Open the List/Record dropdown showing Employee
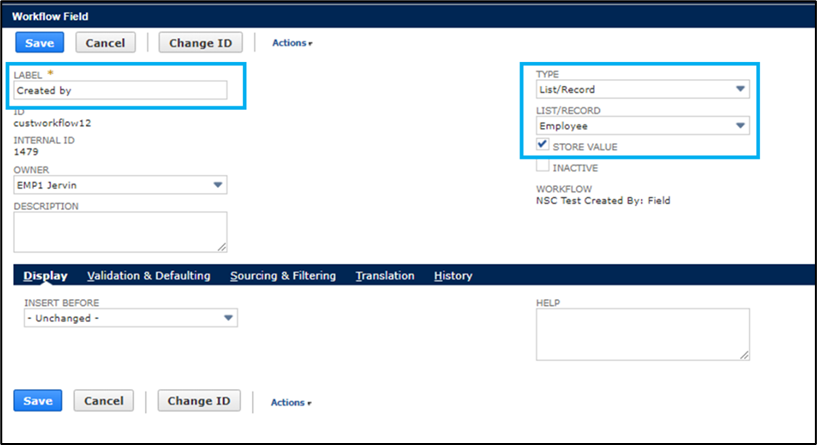This screenshot has width=817, height=445. point(642,126)
